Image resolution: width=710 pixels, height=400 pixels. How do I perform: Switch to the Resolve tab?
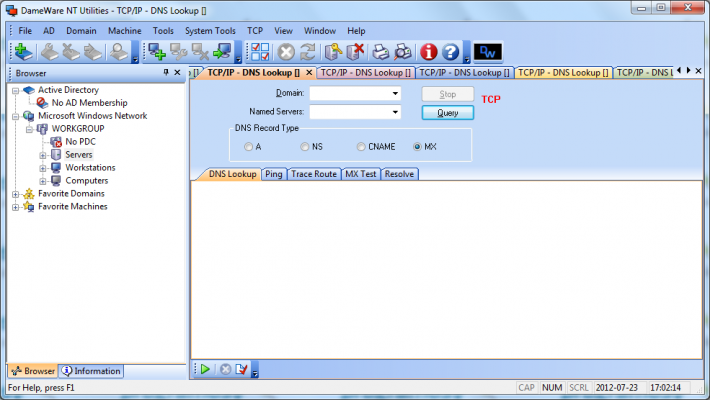(399, 174)
